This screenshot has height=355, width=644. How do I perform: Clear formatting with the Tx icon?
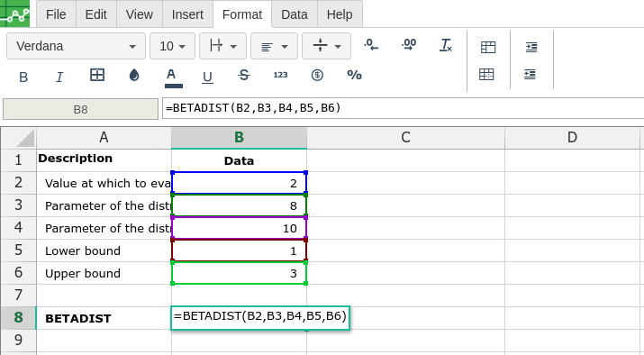click(x=446, y=45)
